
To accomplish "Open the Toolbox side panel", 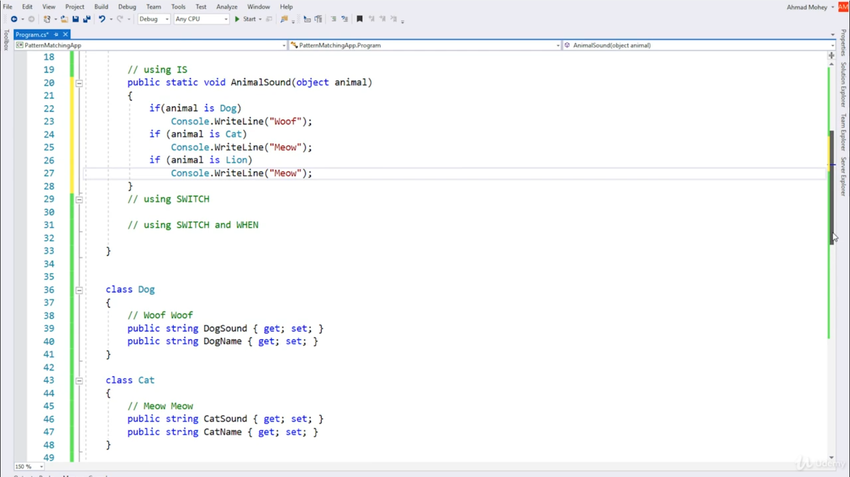I will click(x=6, y=41).
